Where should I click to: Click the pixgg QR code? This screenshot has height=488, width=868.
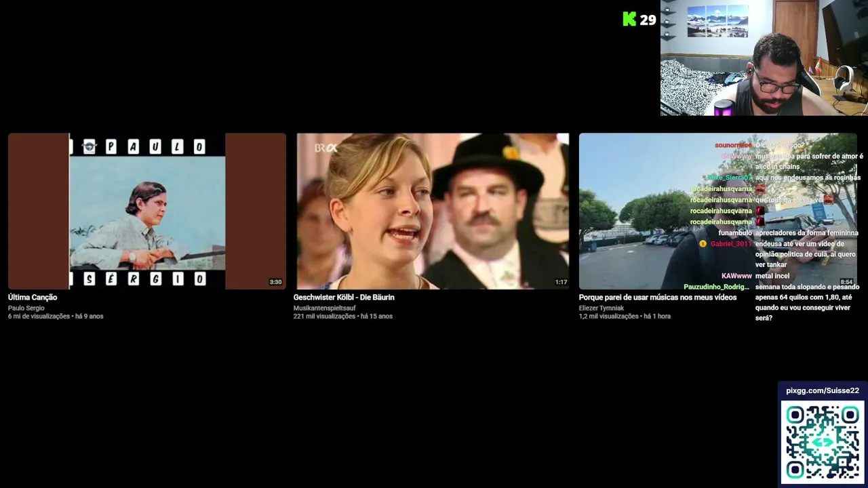tap(823, 443)
